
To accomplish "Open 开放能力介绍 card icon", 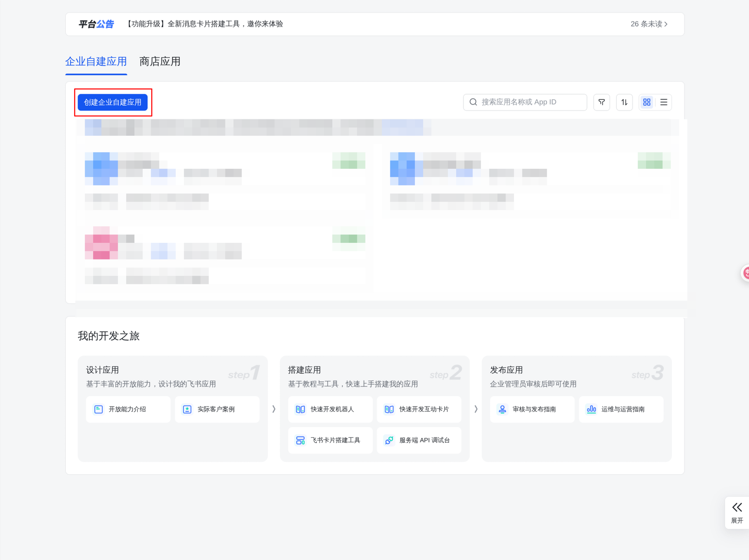I will point(99,409).
